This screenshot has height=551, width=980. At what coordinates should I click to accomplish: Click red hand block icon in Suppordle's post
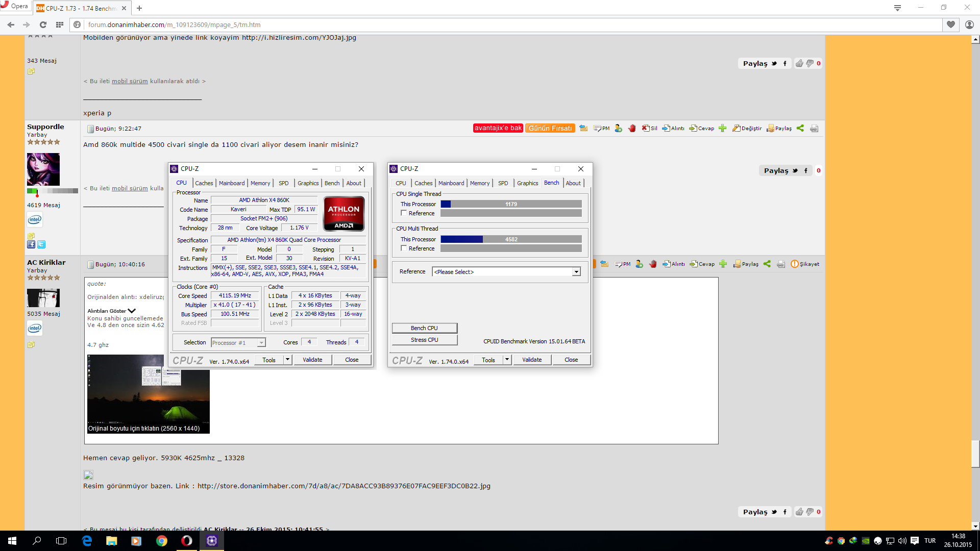point(632,129)
